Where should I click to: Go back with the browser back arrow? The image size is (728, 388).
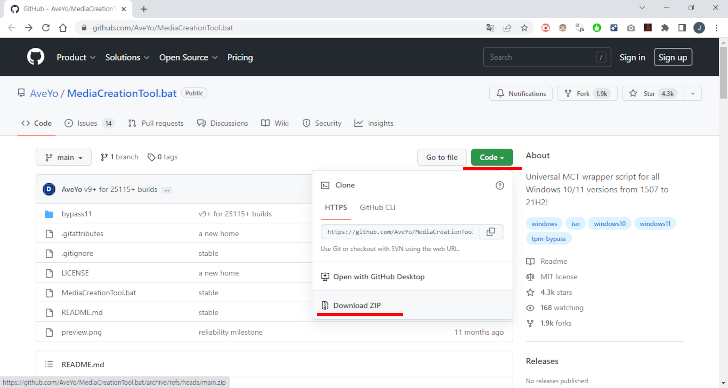tap(12, 28)
